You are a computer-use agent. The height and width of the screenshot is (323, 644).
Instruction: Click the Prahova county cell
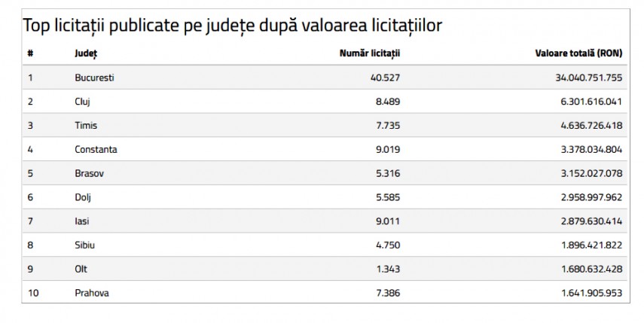point(92,293)
